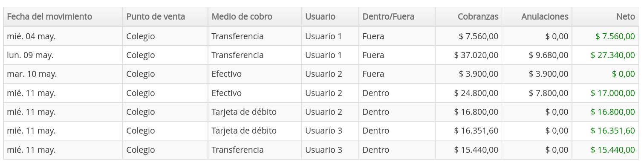Viewport: 644px width, 166px height.
Task: Select the $ 9.680,00 anulaciones value
Action: 549,55
